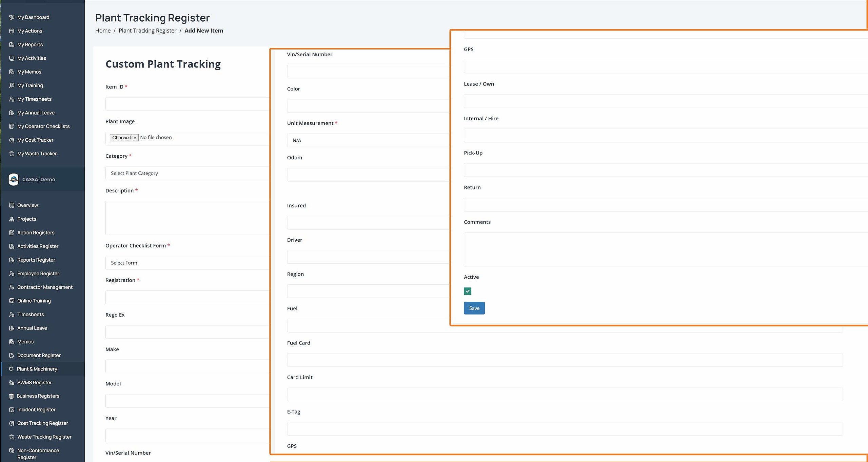Click the Business Registers stack icon
868x462 pixels.
[x=11, y=396]
